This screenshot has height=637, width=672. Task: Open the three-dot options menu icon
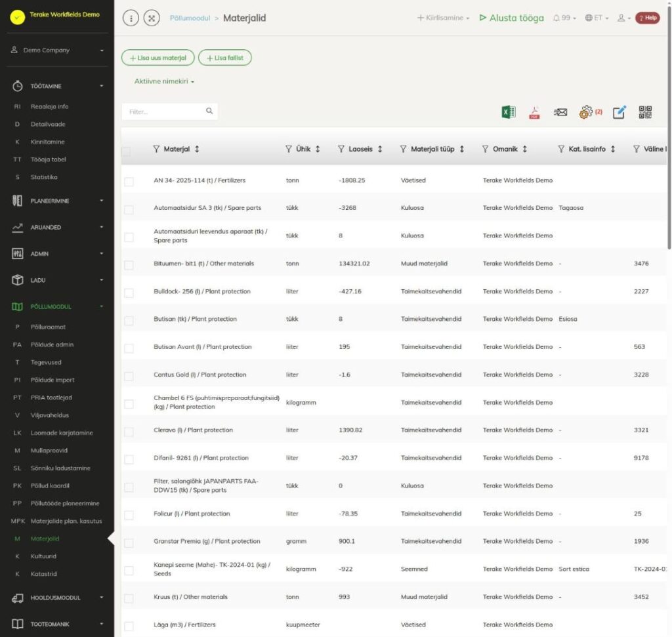(131, 18)
